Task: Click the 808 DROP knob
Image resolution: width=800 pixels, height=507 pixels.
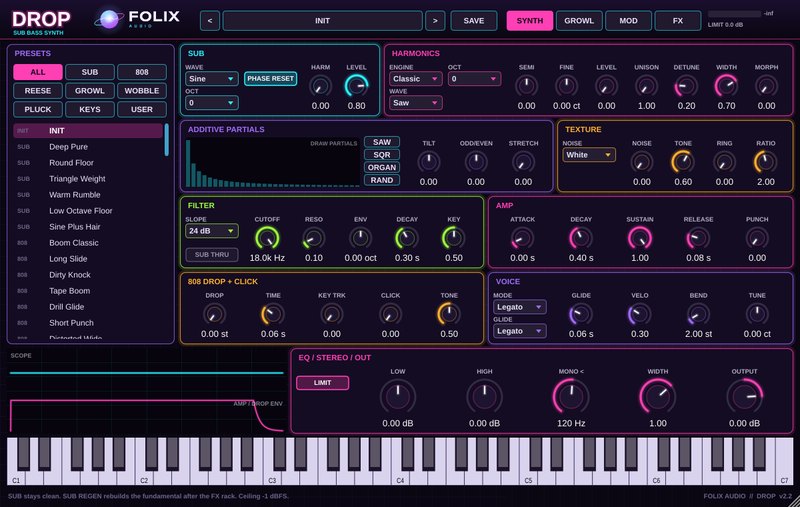Action: point(214,314)
